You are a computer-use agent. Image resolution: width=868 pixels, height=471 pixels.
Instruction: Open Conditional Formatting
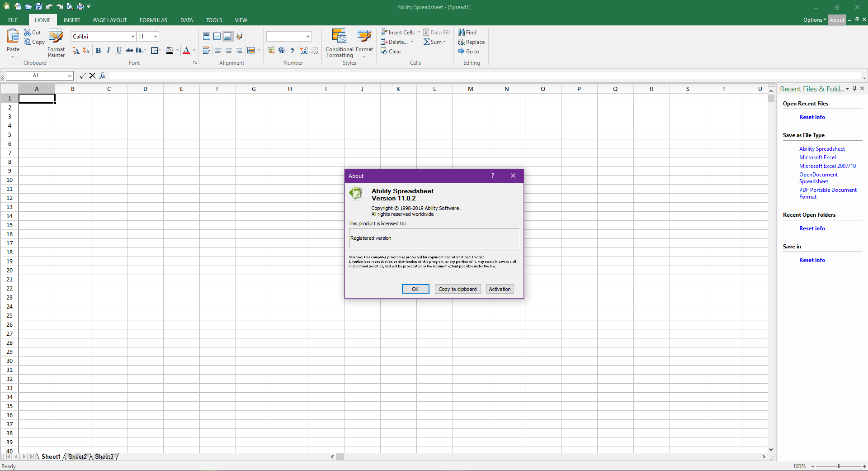[340, 43]
